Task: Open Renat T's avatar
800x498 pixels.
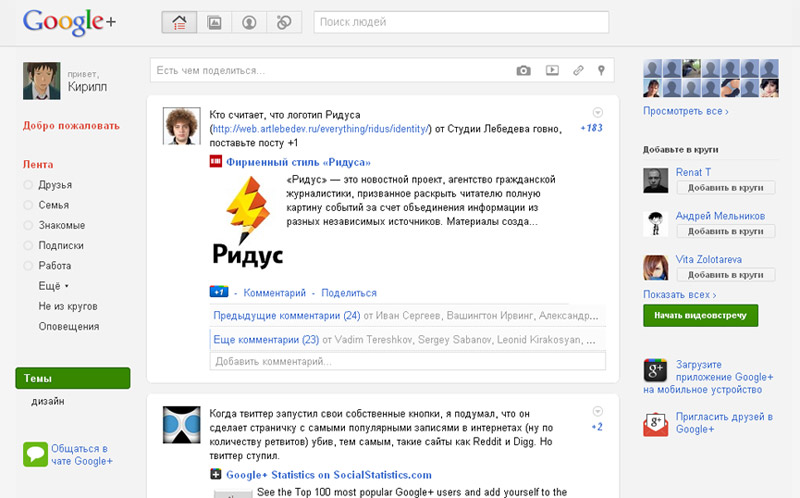Action: [656, 180]
